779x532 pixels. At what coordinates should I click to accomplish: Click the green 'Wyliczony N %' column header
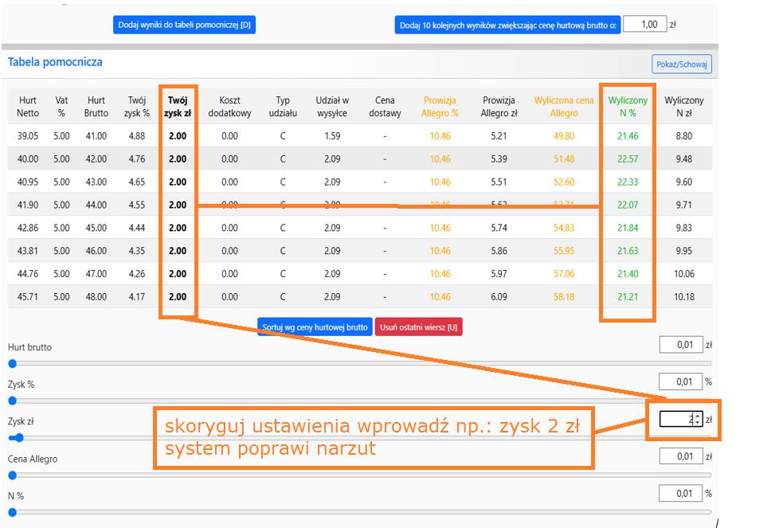[x=628, y=107]
